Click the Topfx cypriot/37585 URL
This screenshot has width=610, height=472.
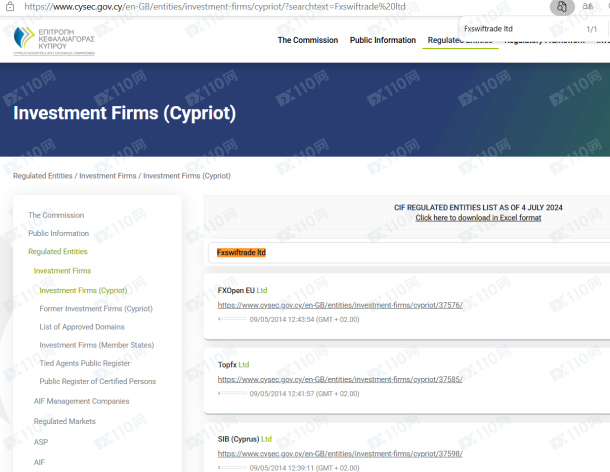(340, 379)
